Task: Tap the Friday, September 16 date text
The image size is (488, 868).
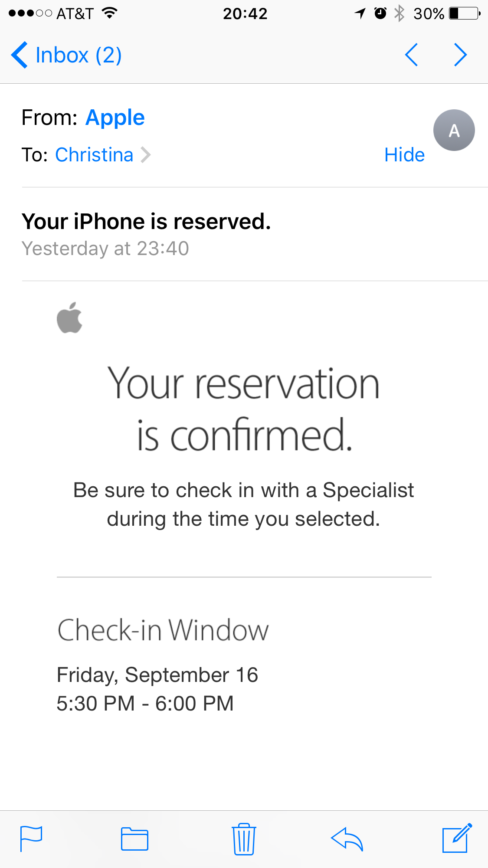Action: point(157,675)
